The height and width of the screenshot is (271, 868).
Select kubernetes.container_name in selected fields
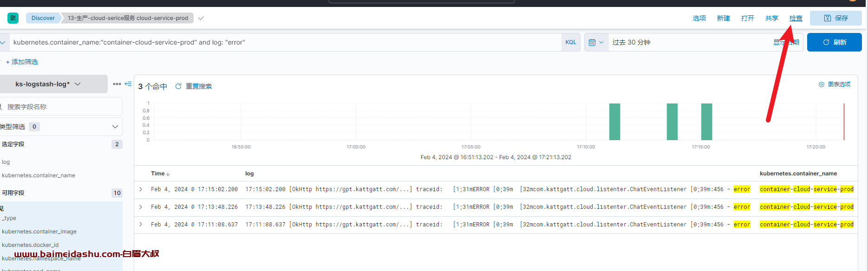pos(39,175)
